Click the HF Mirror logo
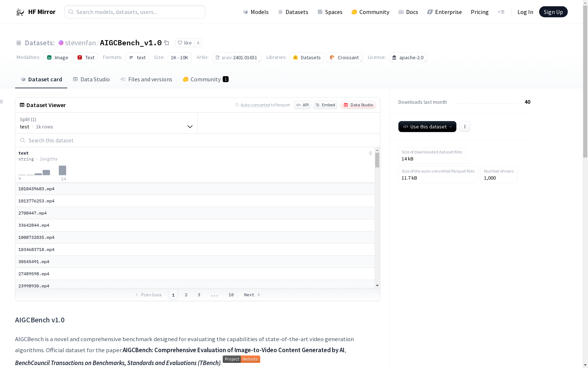 click(x=36, y=12)
